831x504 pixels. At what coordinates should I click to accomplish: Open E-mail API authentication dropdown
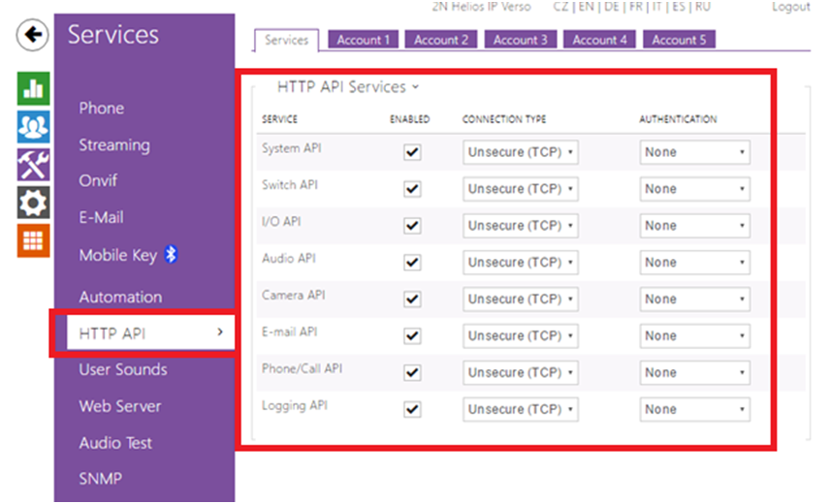click(x=694, y=336)
